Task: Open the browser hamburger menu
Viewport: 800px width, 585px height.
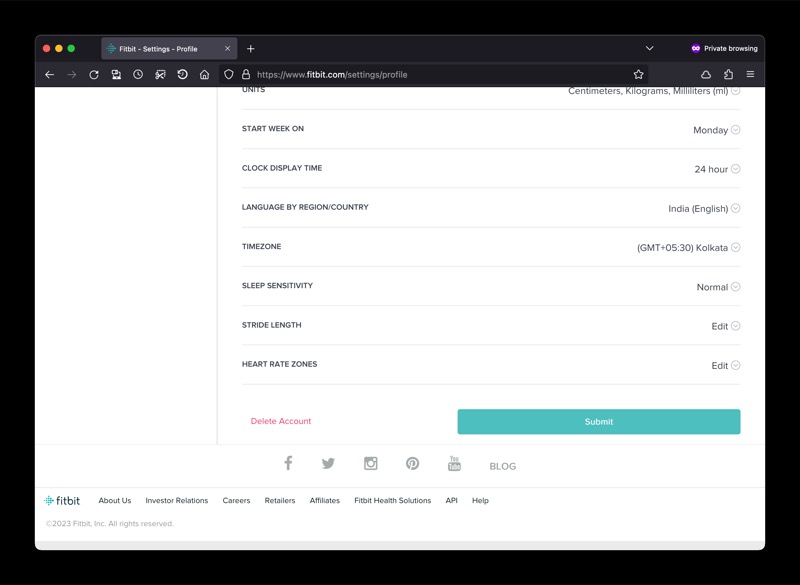Action: tap(750, 74)
